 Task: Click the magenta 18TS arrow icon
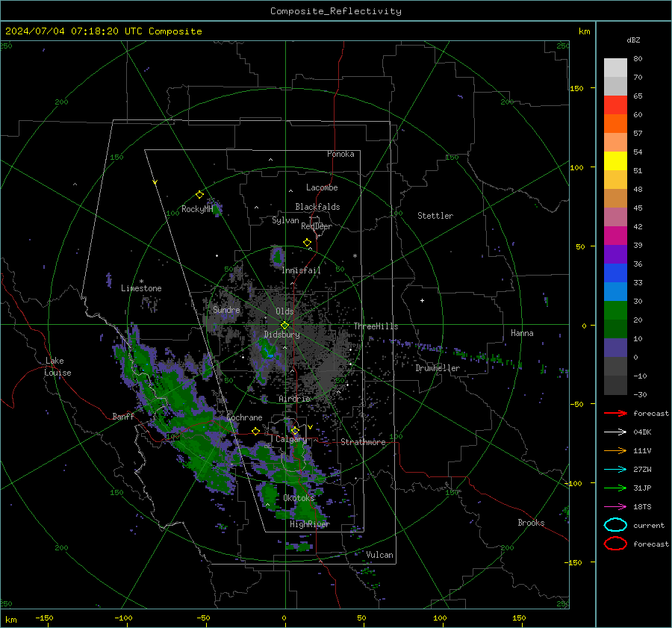point(615,507)
